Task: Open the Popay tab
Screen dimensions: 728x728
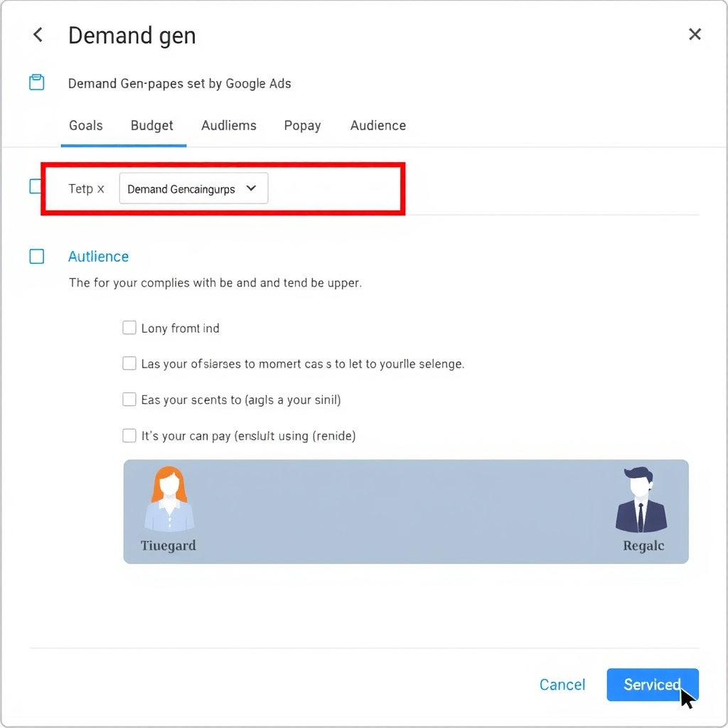Action: tap(302, 125)
